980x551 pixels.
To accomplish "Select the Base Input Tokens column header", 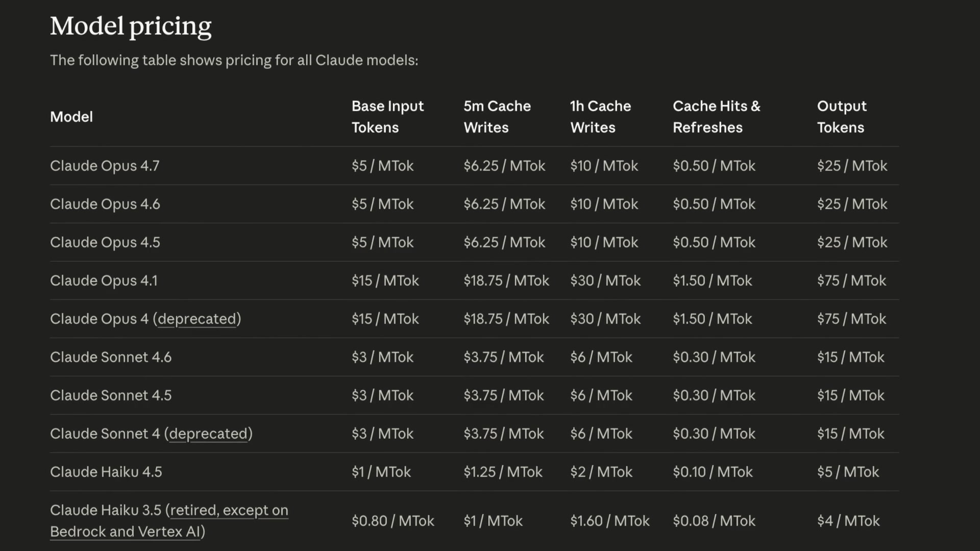I will pyautogui.click(x=388, y=117).
